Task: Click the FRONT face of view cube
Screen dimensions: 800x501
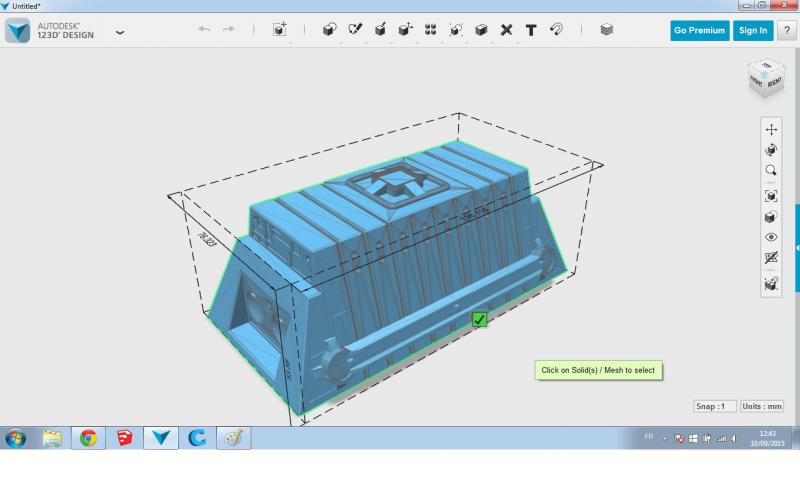Action: tap(756, 82)
